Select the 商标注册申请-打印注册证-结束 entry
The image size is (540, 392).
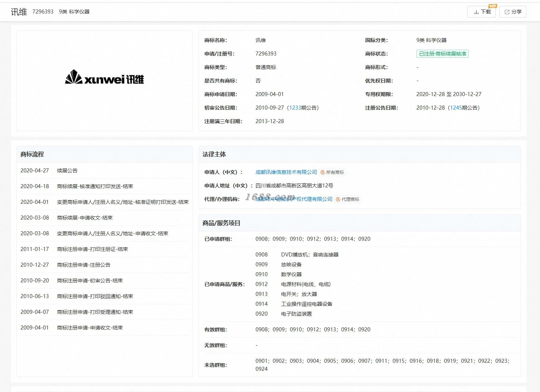(x=105, y=249)
